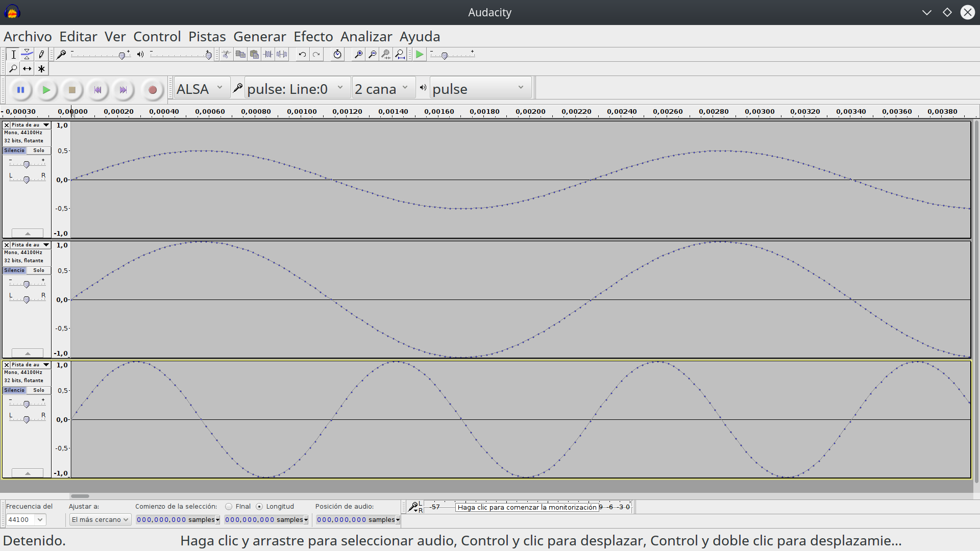
Task: Start playback with the Play button
Action: [46, 90]
